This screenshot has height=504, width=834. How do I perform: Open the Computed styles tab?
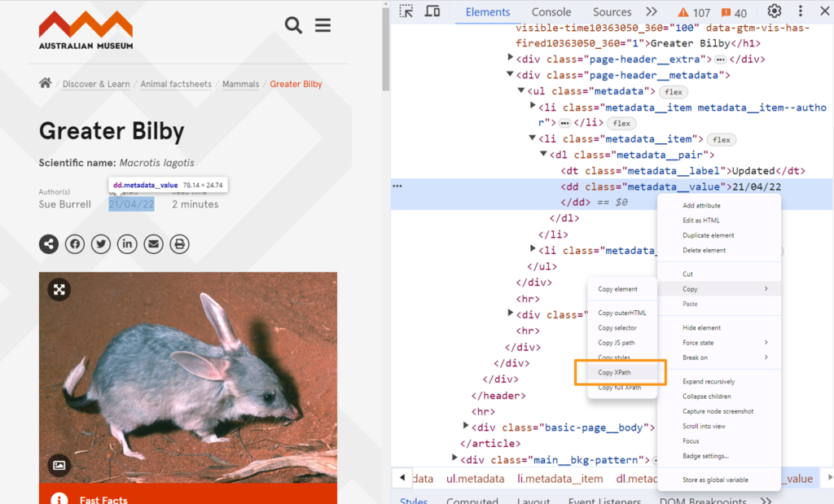[x=472, y=500]
